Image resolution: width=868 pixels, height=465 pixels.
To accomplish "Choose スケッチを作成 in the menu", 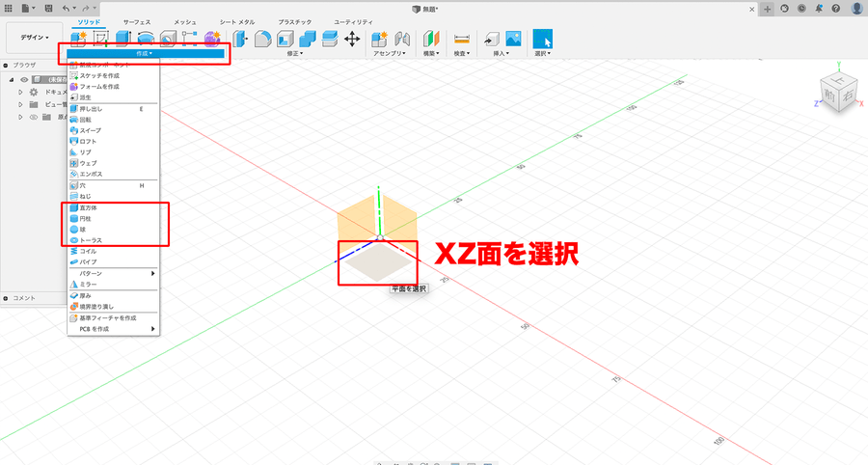I will click(114, 75).
